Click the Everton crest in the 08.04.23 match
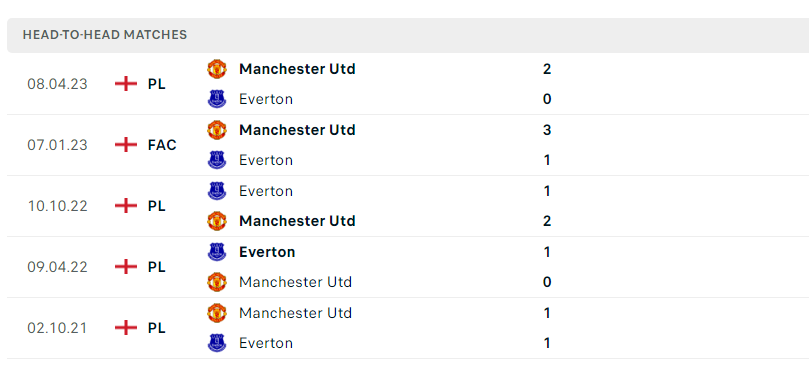 (217, 99)
